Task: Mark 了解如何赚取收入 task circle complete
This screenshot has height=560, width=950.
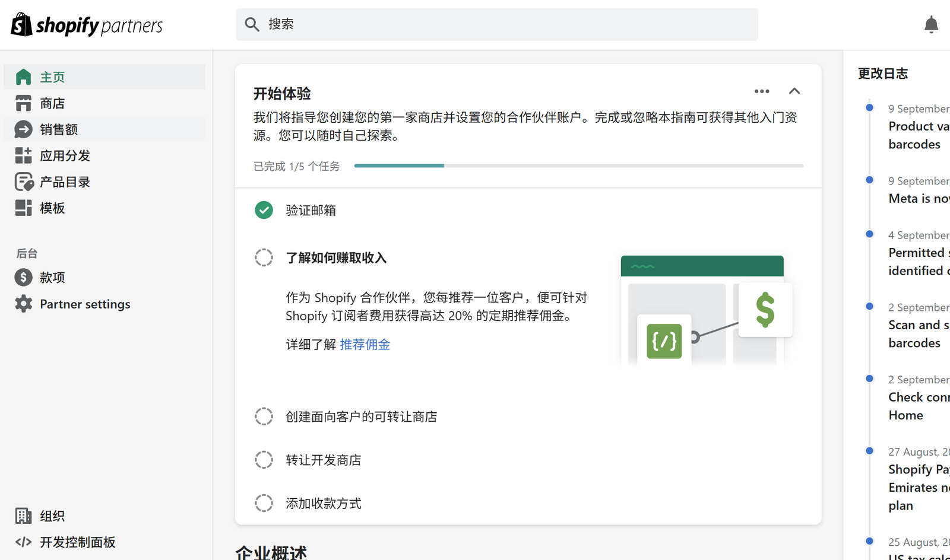Action: click(x=264, y=257)
